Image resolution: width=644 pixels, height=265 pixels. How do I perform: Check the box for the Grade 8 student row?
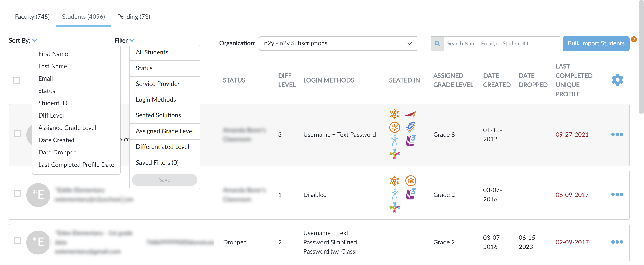pos(17,133)
